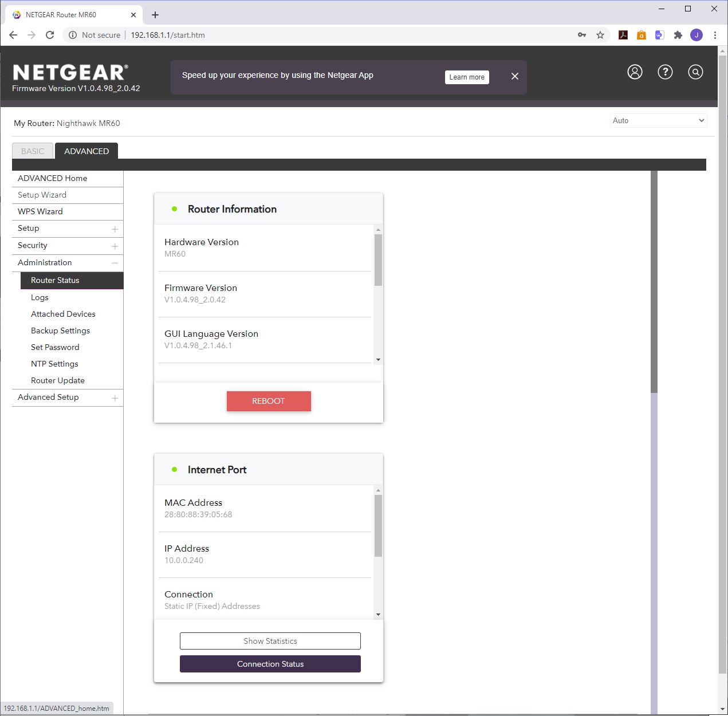The width and height of the screenshot is (728, 716).
Task: Click browser window scrollbar down arrow
Action: click(722, 710)
